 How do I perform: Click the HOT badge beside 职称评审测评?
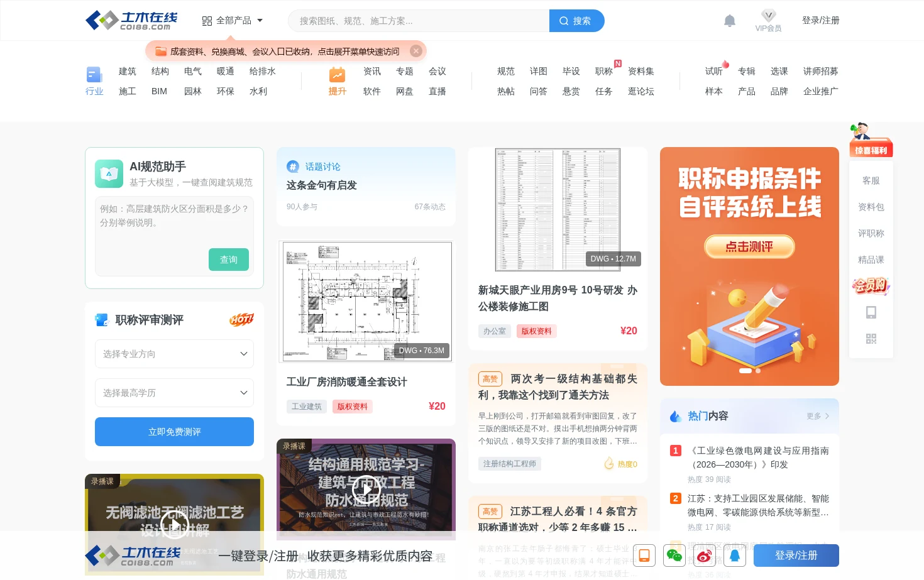point(241,319)
